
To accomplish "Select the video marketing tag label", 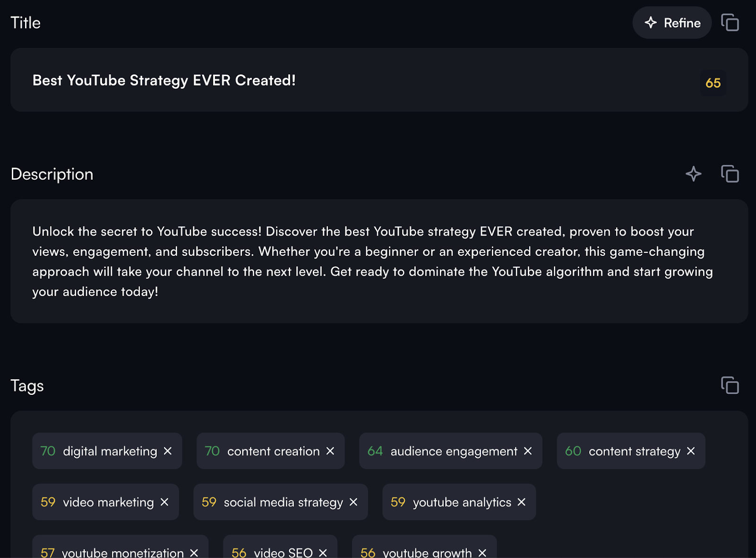I will click(109, 502).
